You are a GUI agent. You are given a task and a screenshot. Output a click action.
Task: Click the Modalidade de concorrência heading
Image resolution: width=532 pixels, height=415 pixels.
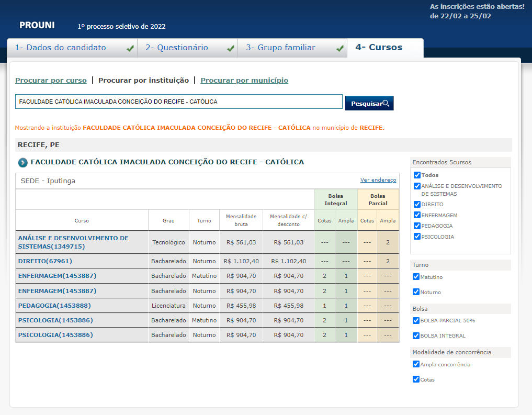coord(452,352)
